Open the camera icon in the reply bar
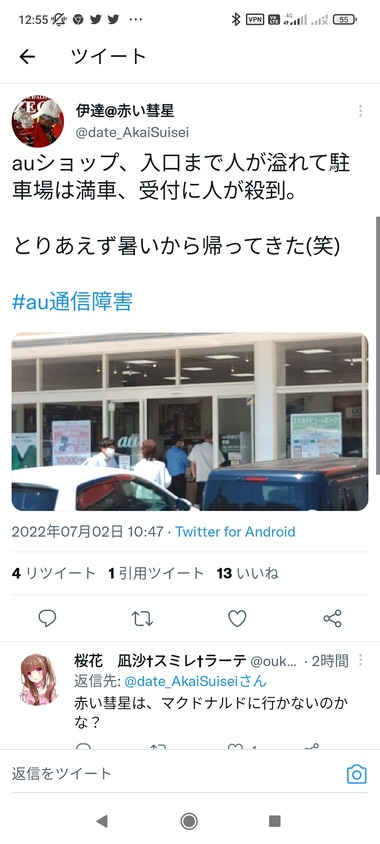 tap(356, 775)
